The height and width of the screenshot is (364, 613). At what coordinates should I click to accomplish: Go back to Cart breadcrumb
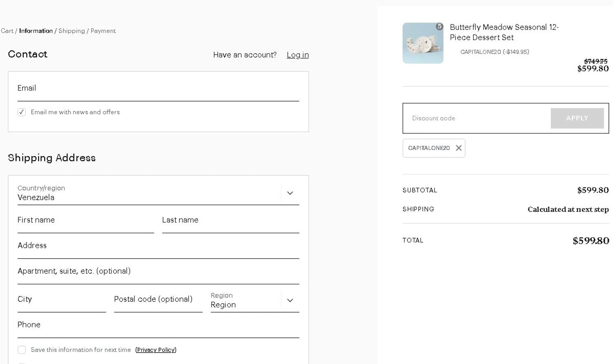click(7, 31)
